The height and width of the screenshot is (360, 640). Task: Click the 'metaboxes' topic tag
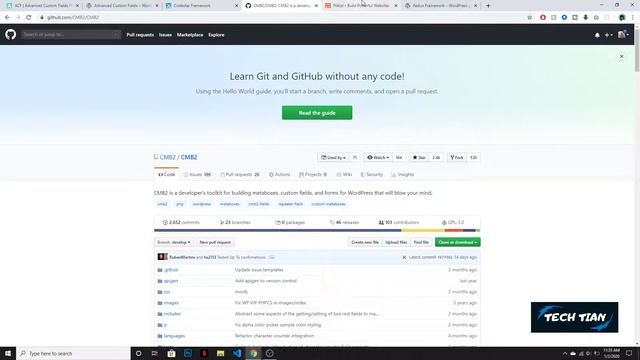229,204
